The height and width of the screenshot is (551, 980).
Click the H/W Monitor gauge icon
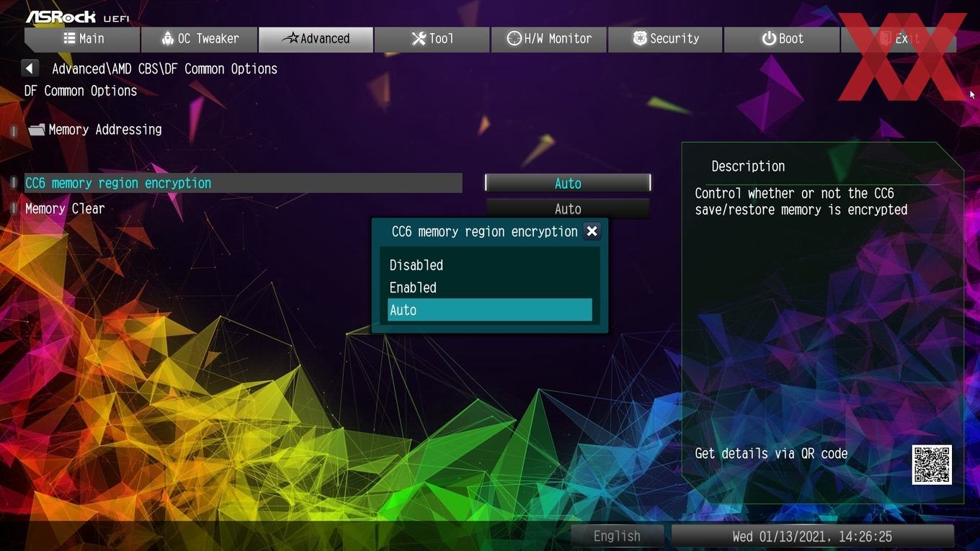pos(514,38)
